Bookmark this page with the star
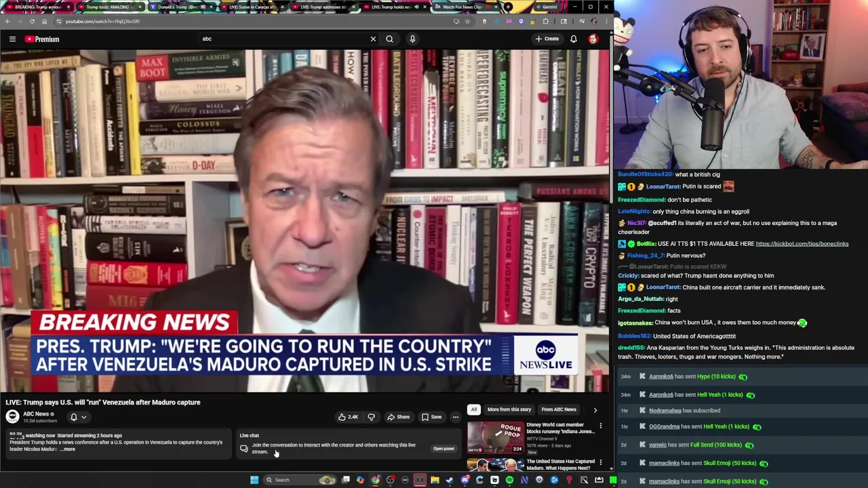Image resolution: width=868 pixels, height=488 pixels. 467,21
